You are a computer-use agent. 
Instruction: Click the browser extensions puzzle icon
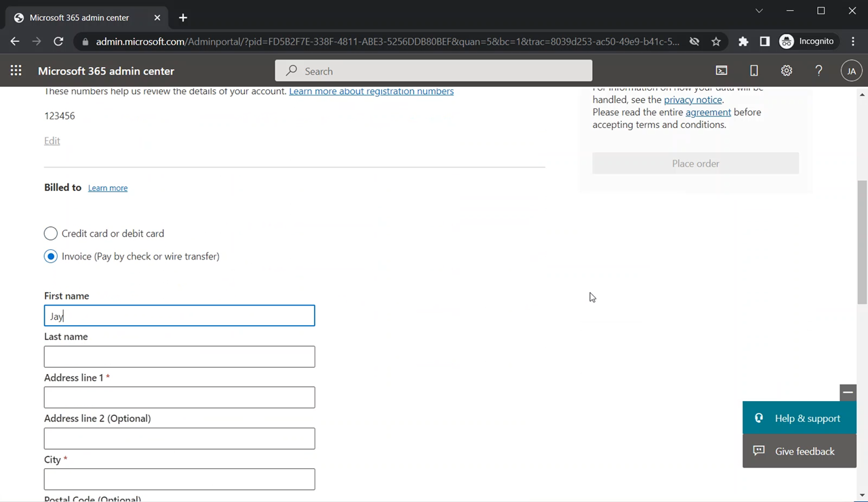click(x=743, y=41)
